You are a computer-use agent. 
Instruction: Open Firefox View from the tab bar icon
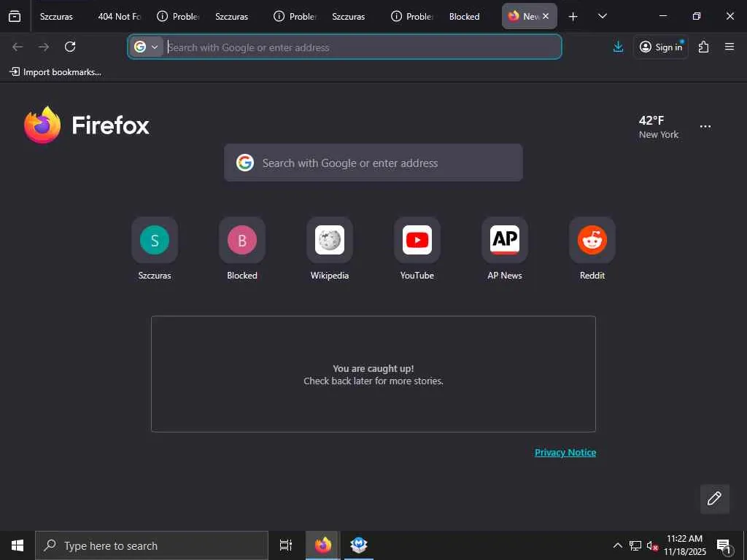[x=15, y=16]
